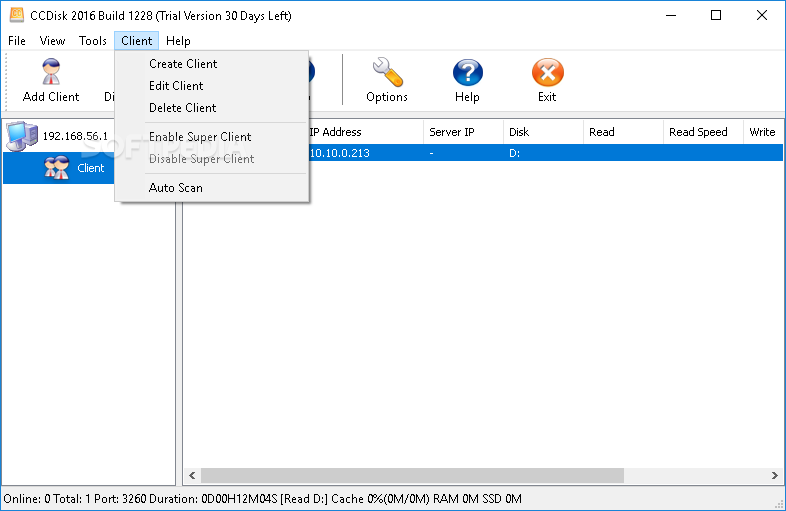Click Disable Super Client menu entry
Screen dimensions: 786x511
tap(211, 159)
